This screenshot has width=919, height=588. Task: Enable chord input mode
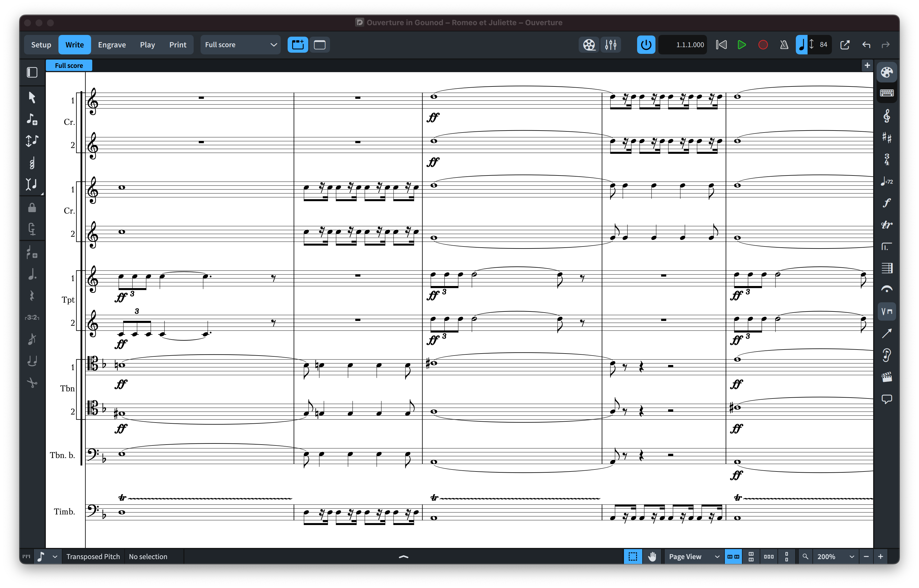pos(32,163)
